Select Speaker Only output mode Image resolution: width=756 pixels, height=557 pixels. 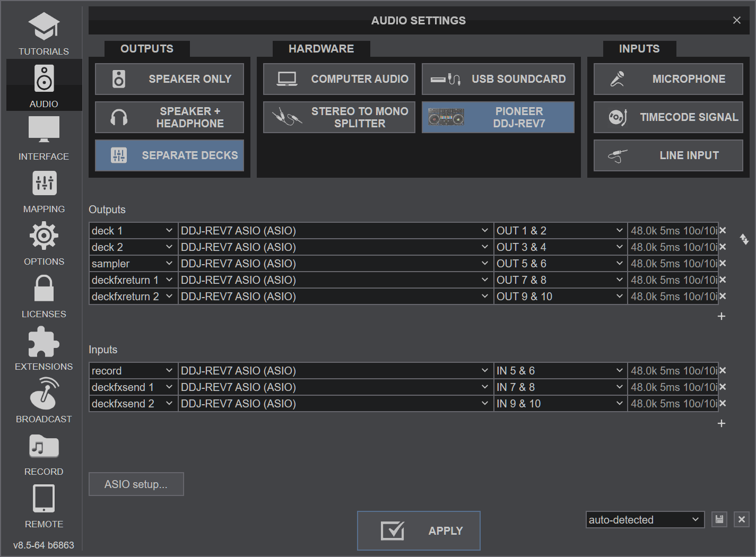pos(169,79)
